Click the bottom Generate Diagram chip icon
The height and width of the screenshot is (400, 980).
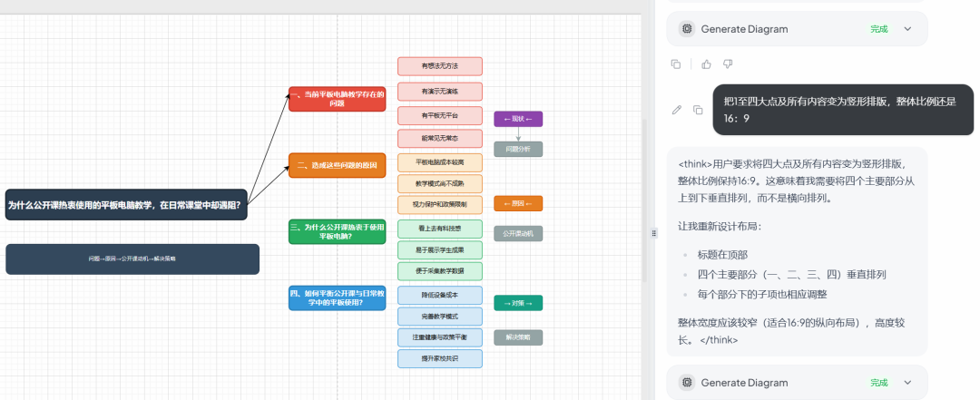[687, 383]
